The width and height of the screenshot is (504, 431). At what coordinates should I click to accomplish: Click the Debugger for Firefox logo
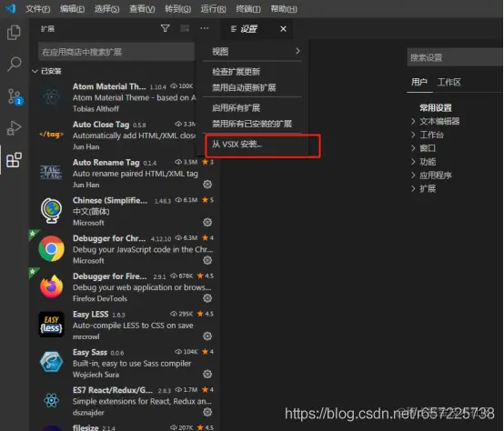(52, 286)
